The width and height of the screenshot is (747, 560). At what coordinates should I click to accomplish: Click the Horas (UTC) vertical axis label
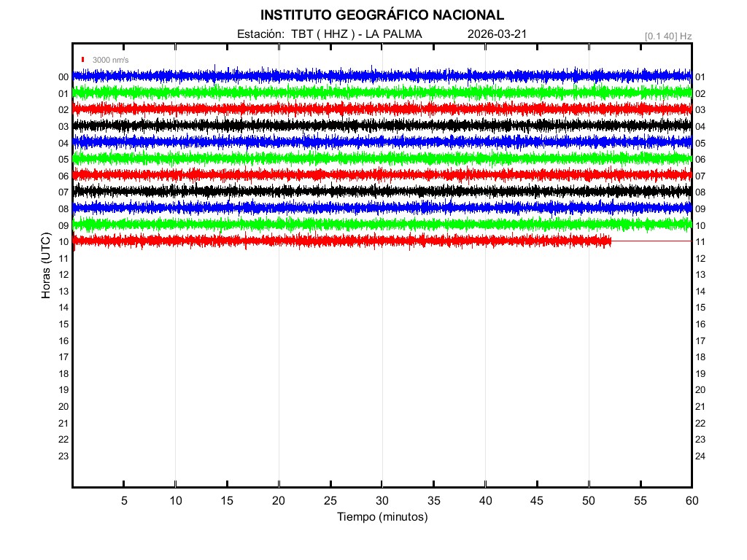46,266
